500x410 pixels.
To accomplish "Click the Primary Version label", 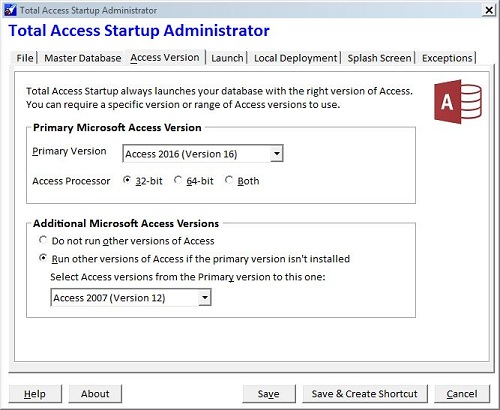I will coord(69,151).
